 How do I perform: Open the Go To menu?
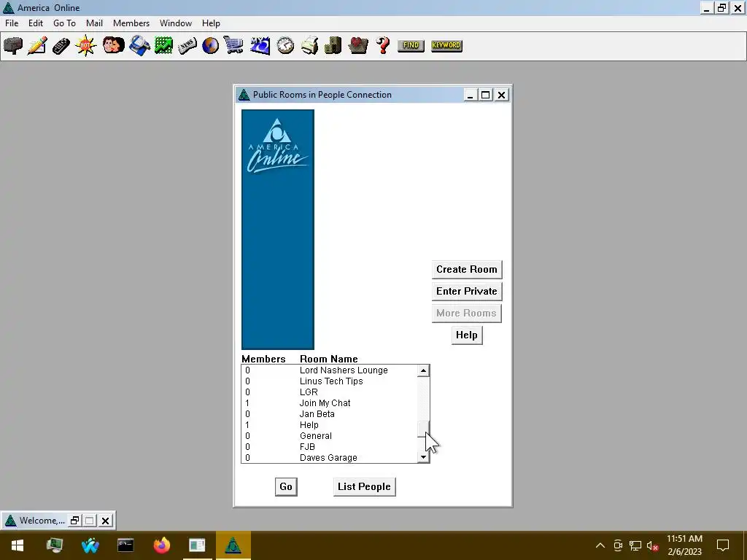point(64,23)
